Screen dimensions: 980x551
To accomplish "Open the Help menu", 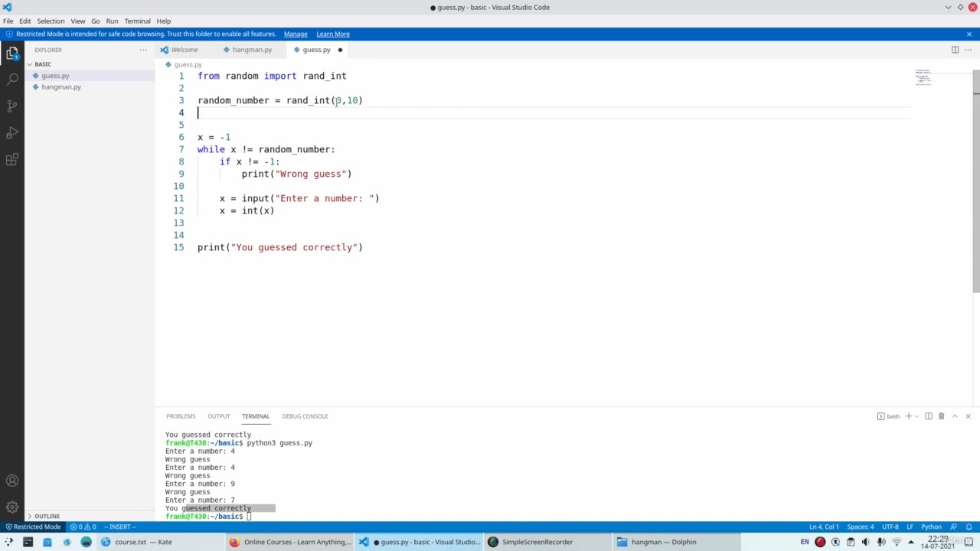I will click(x=163, y=21).
